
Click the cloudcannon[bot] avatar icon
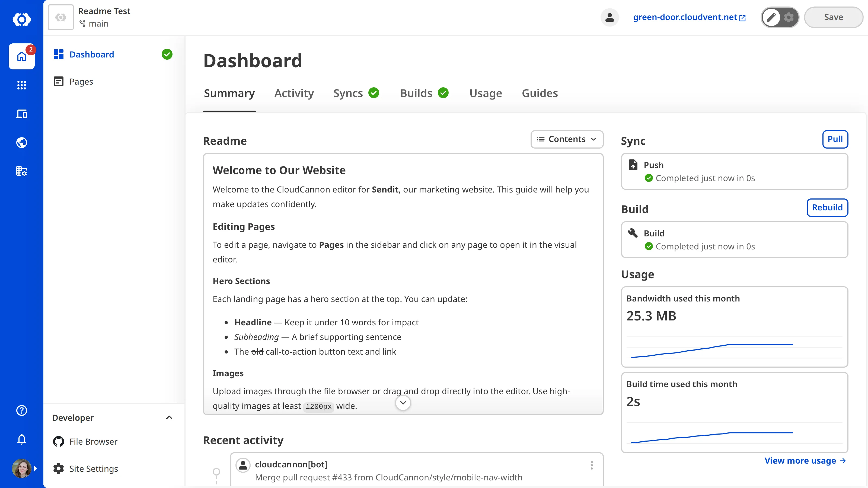(242, 465)
